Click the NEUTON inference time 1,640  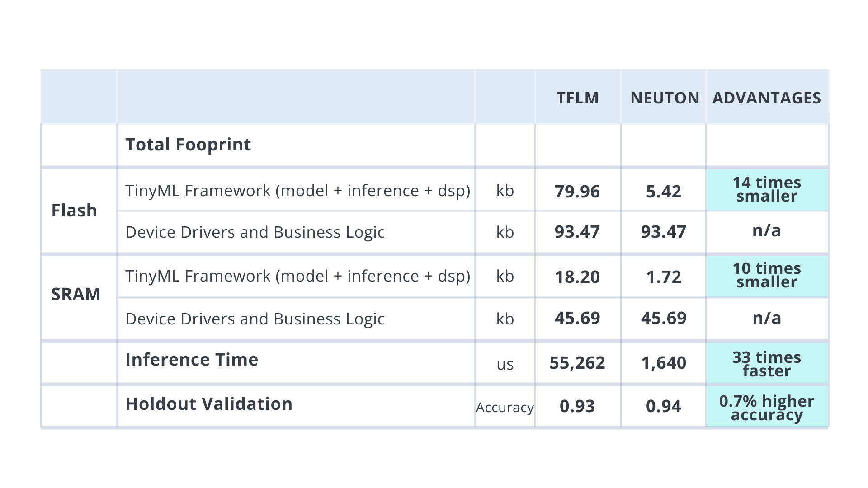[664, 363]
